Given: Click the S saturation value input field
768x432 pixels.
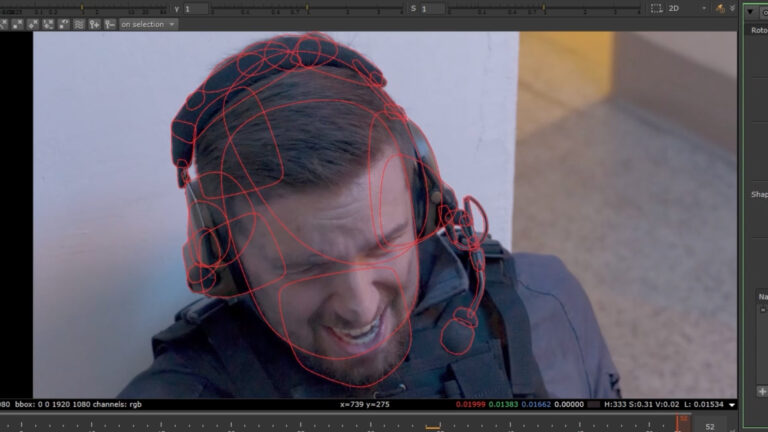Looking at the screenshot, I should click(432, 9).
